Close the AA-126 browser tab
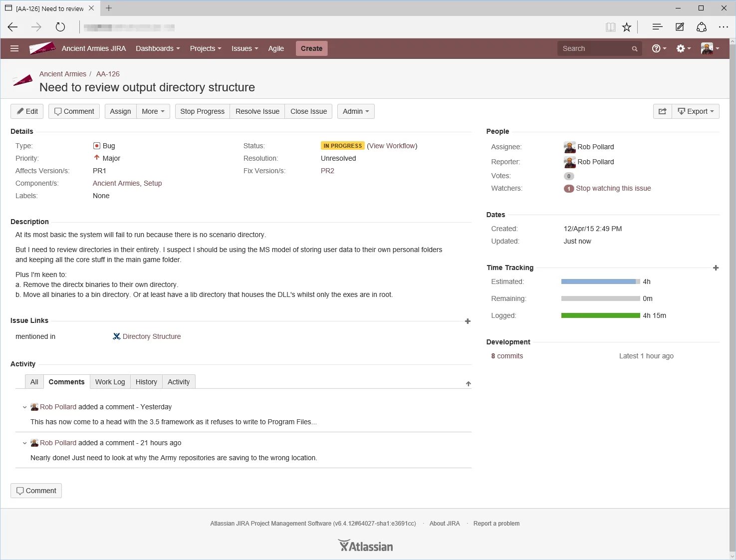 pos(91,8)
